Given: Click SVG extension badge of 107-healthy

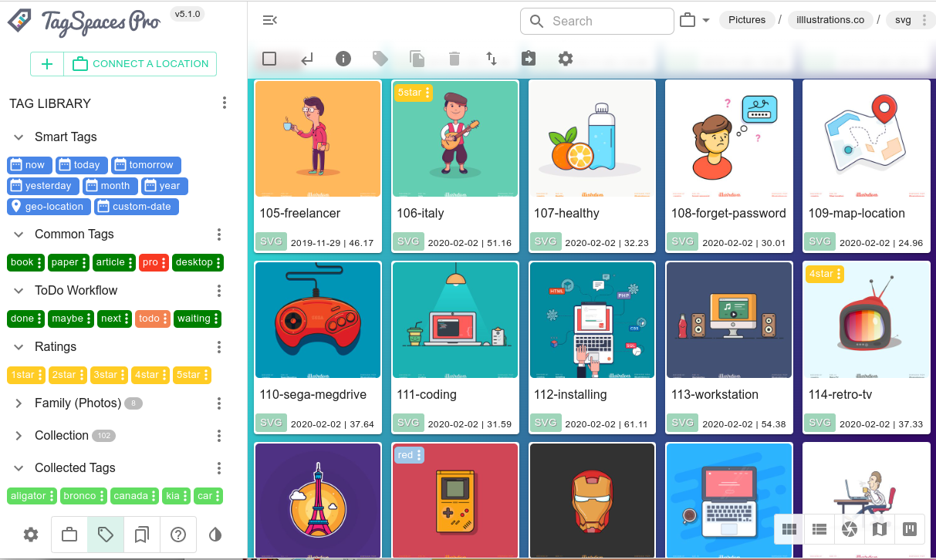Looking at the screenshot, I should pos(546,241).
